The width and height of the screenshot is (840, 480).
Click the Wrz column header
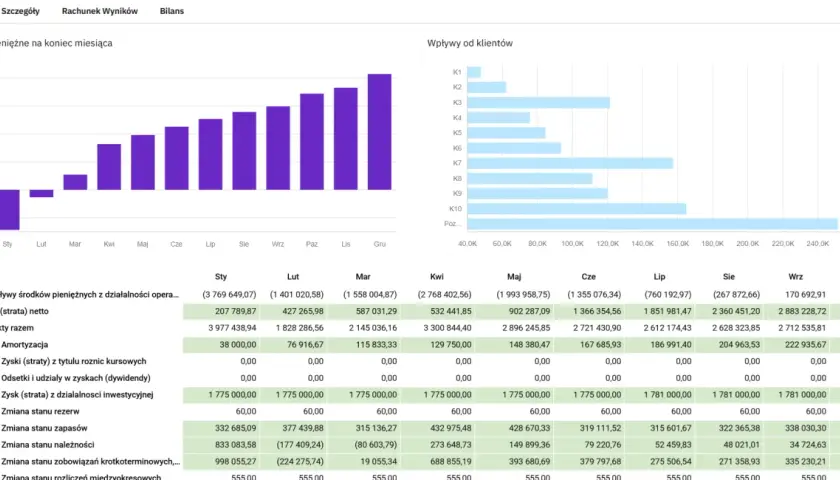click(x=796, y=276)
